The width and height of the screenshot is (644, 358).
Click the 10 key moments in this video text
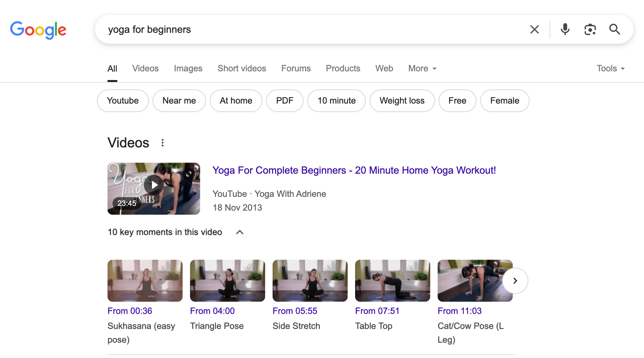point(165,232)
